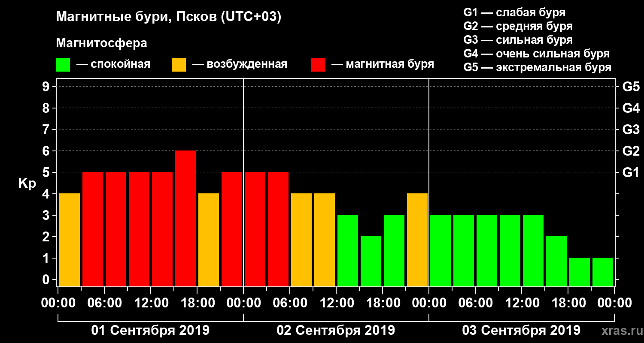Image resolution: width=644 pixels, height=343 pixels.
Task: Click the orange 'возбужденная' legend swatch
Action: (x=179, y=65)
